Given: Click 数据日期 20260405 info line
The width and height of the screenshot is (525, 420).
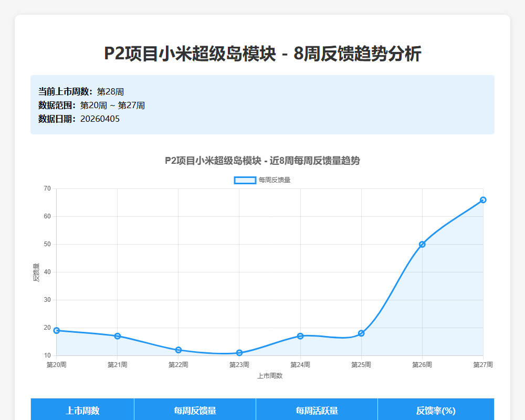Looking at the screenshot, I should tap(79, 119).
